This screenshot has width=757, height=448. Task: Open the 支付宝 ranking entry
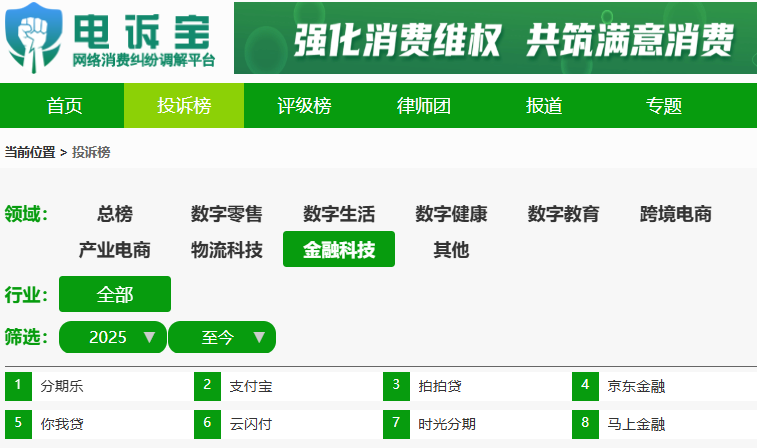251,386
